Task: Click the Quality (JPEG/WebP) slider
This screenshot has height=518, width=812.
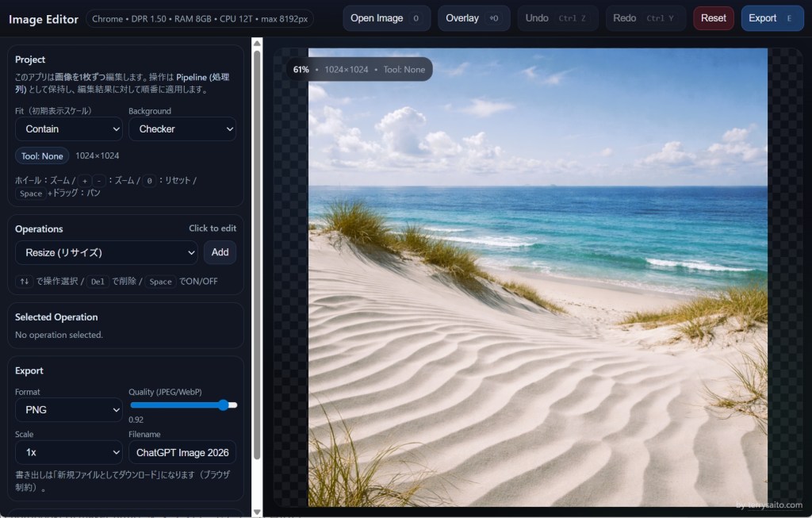Action: 182,405
